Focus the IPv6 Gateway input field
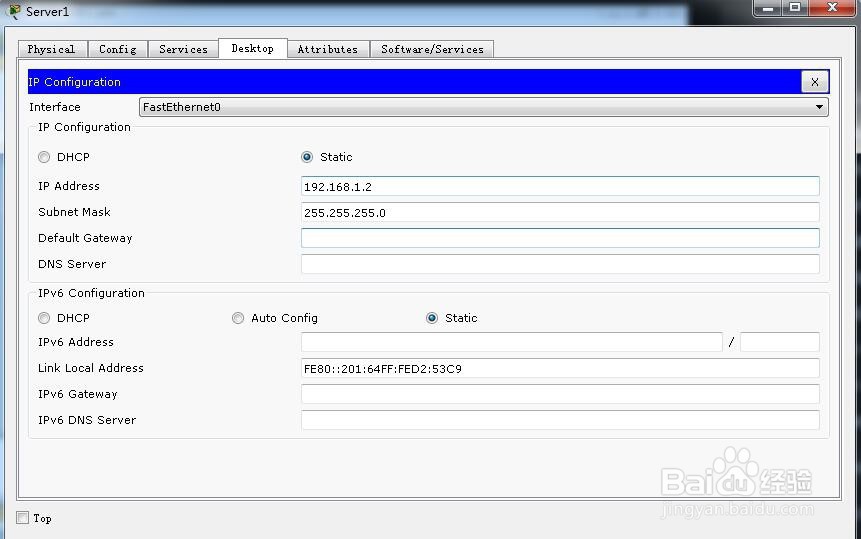Screen dimensions: 861x539 [x=560, y=394]
